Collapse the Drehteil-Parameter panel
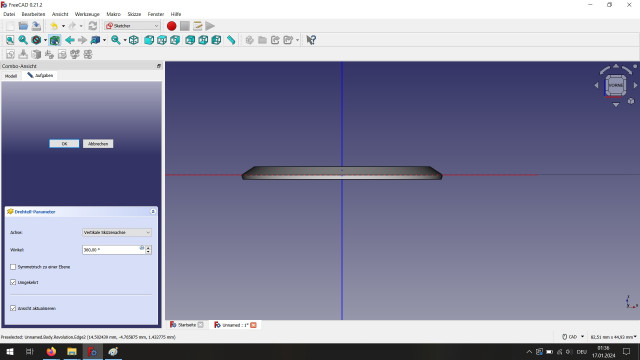 tap(153, 211)
